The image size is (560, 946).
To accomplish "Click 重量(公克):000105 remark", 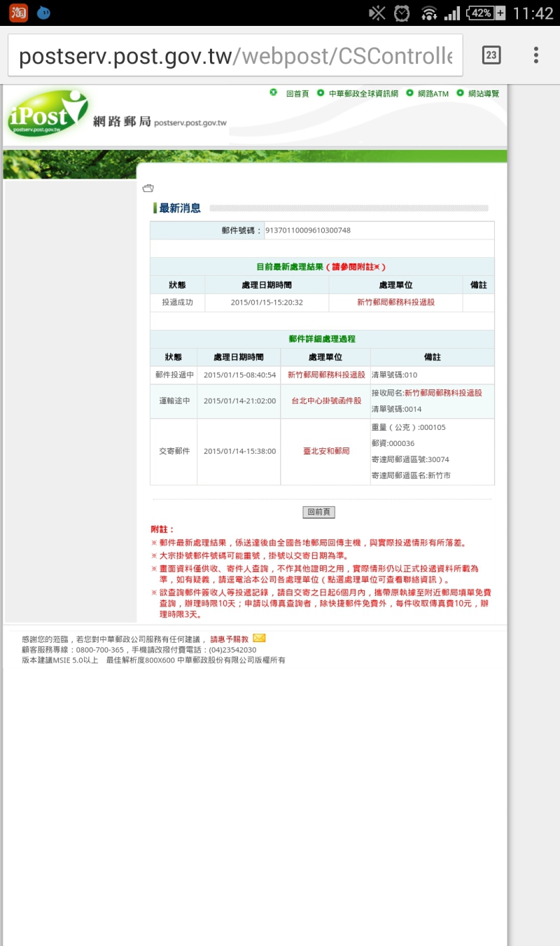I will pos(408,427).
